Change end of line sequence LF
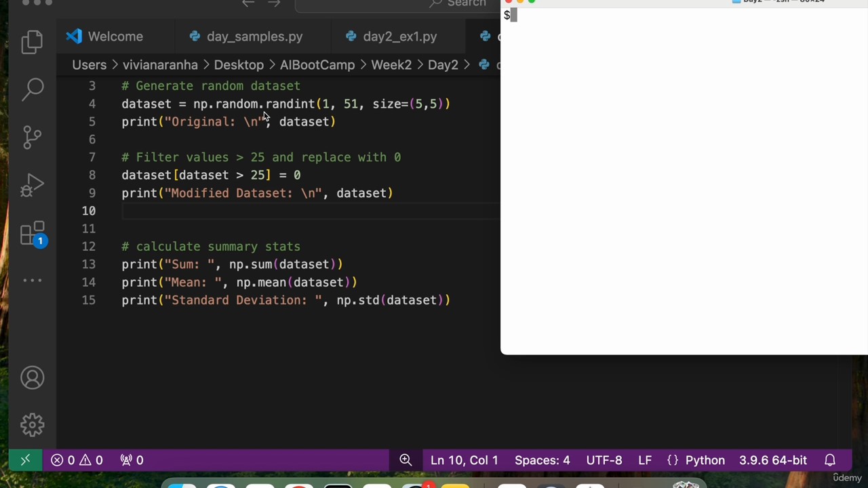The width and height of the screenshot is (868, 488). pos(645,460)
